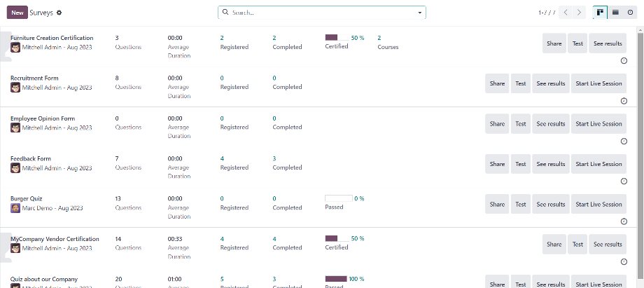Open 4 Registered of Feedback Form
The width and height of the screenshot is (644, 288).
click(234, 163)
